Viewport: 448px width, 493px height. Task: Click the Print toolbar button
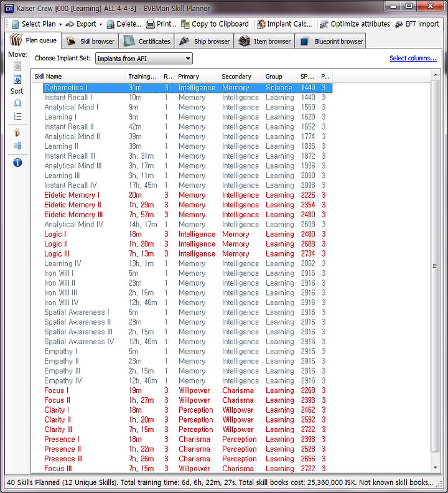161,24
